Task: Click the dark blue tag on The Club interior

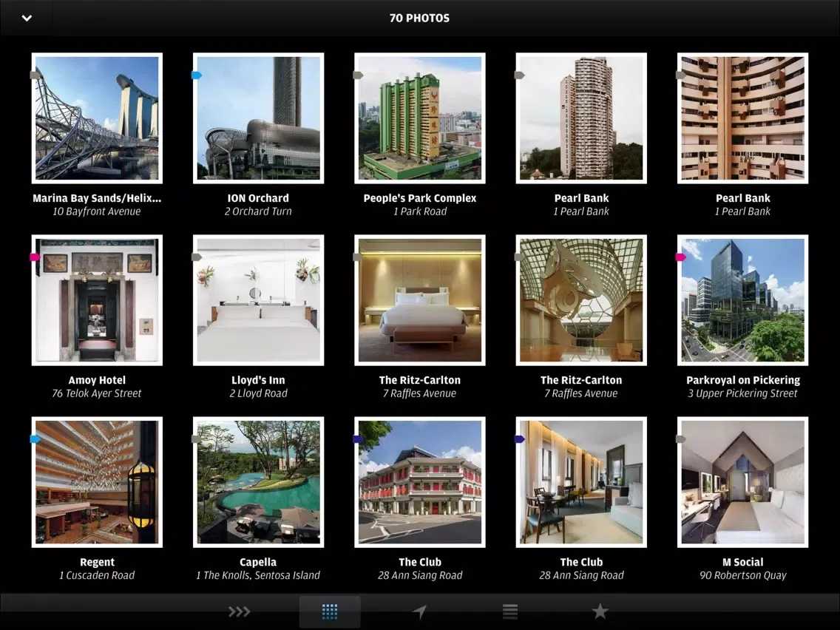Action: click(519, 439)
